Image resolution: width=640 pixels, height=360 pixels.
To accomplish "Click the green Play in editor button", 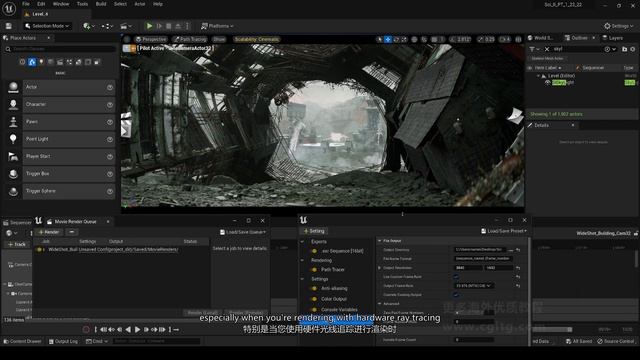I will [149, 26].
